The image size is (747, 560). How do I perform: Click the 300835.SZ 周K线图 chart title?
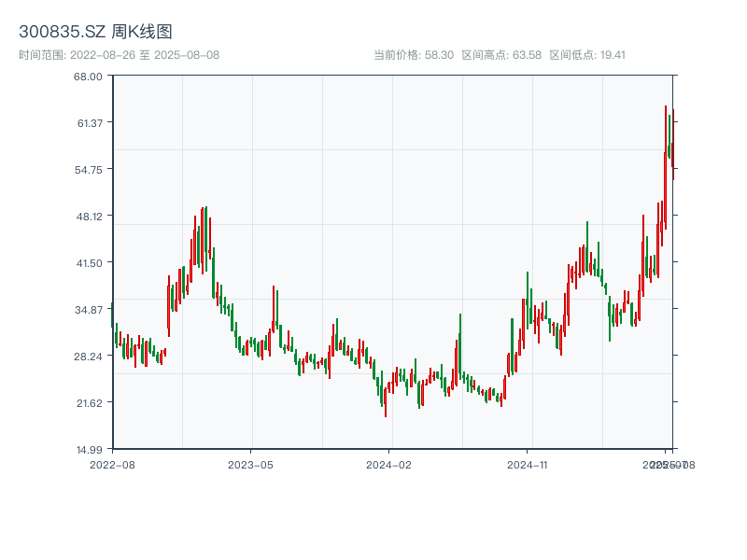coord(95,33)
